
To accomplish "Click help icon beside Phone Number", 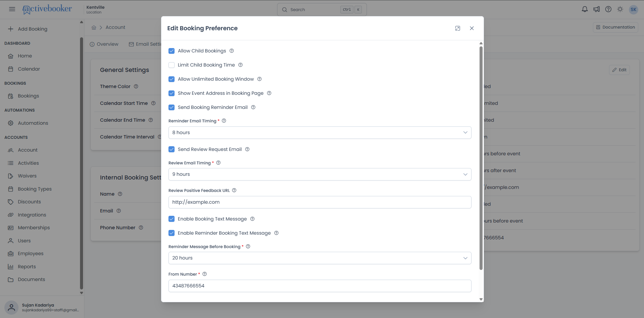I will pos(141,228).
